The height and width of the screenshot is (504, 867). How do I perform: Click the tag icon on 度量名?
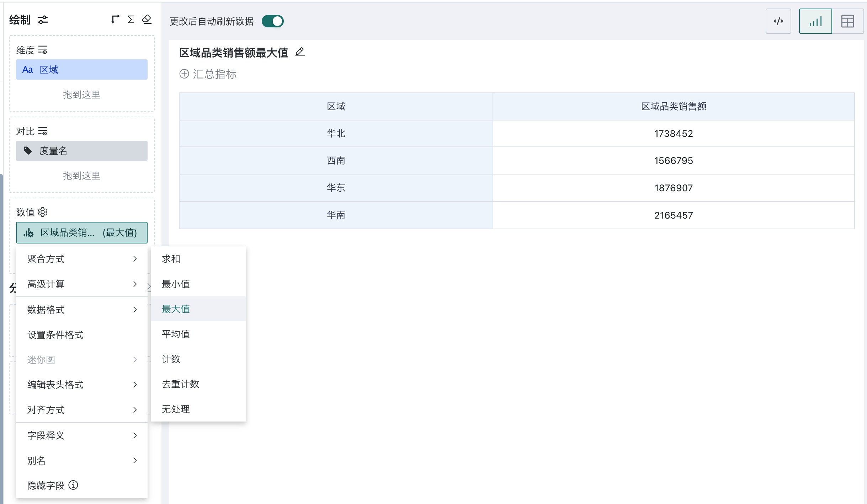[28, 151]
